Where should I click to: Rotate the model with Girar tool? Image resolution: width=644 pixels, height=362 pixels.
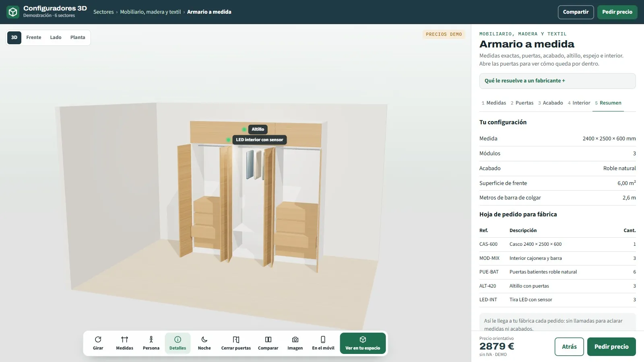coord(98,343)
